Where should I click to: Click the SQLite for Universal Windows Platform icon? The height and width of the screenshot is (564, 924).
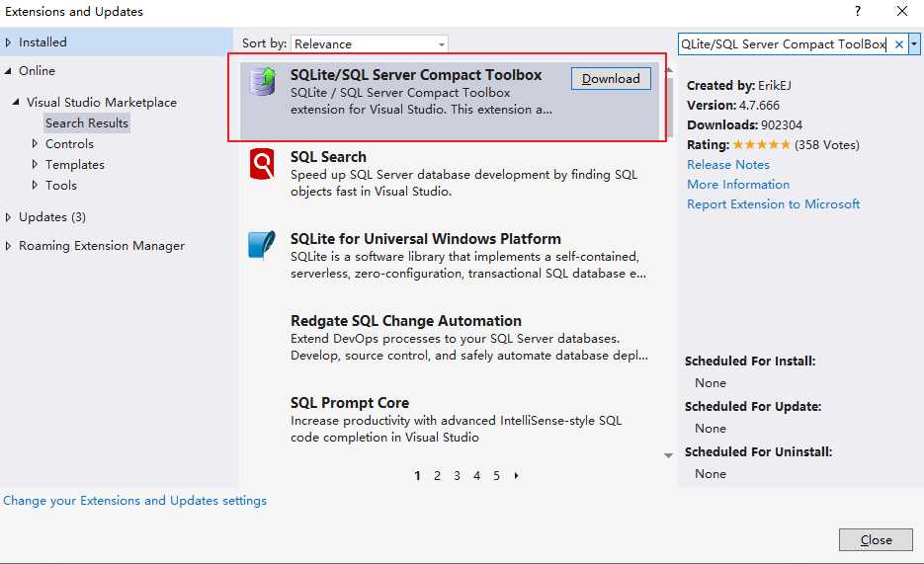262,245
